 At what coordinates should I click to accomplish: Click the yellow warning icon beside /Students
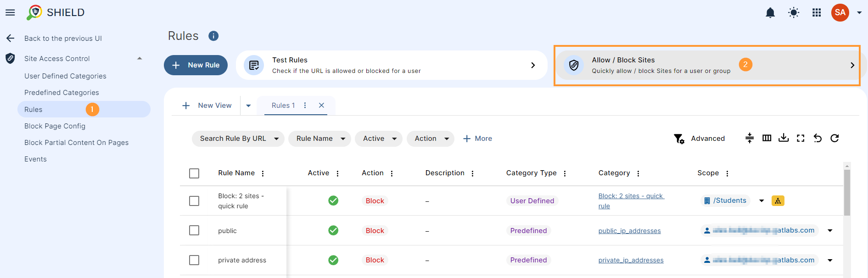click(778, 200)
